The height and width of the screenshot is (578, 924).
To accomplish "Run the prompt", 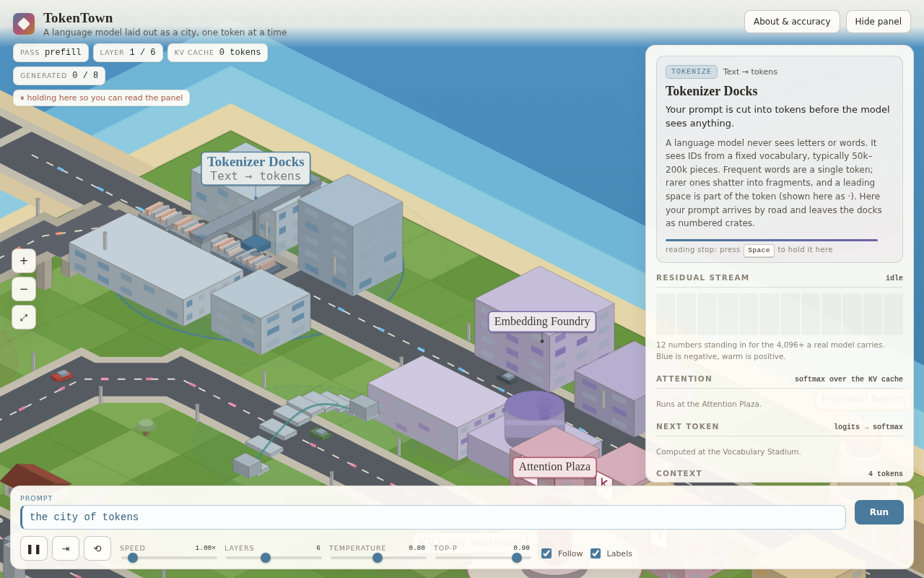I will coord(879,512).
